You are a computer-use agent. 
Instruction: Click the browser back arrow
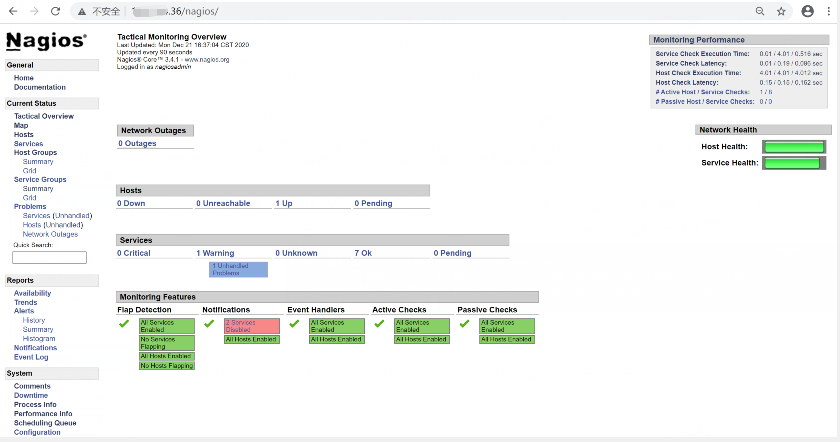[x=13, y=11]
